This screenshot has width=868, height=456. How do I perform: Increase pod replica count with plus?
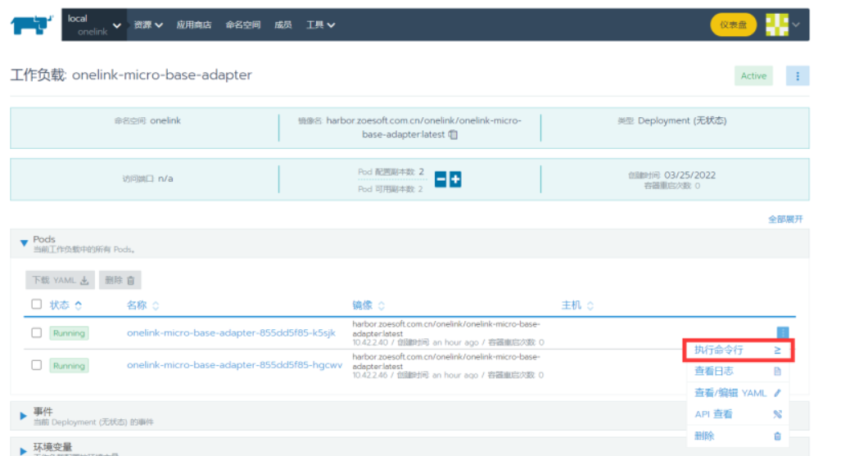coord(455,179)
